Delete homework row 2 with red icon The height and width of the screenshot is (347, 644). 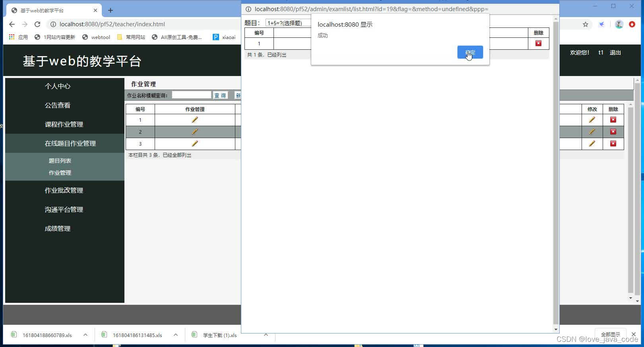613,132
